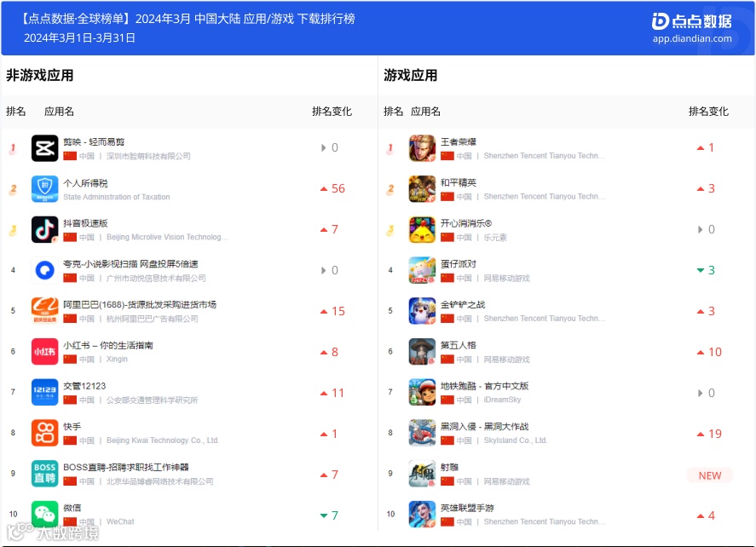Open the BOSS直聘 app icon
756x547 pixels.
click(45, 474)
